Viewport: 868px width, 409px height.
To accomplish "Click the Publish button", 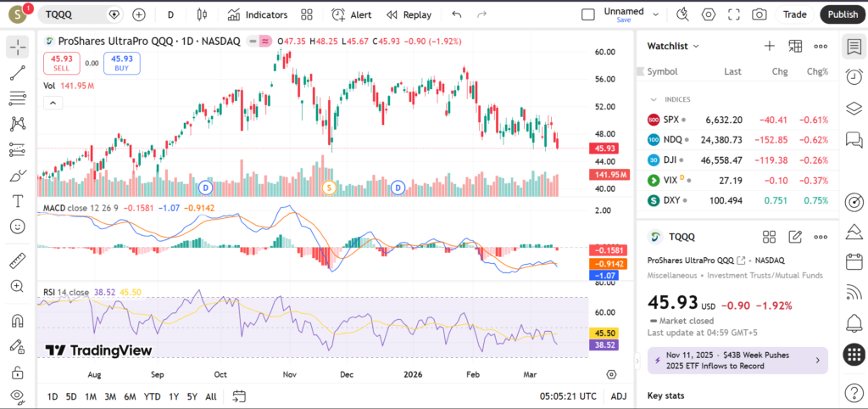I will [842, 14].
